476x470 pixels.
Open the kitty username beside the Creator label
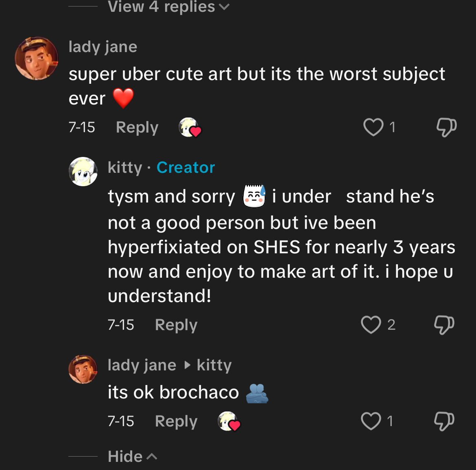coord(125,168)
